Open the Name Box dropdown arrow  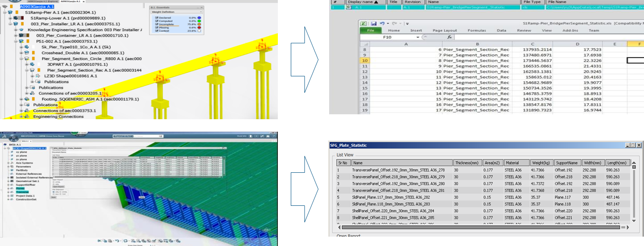pyautogui.click(x=419, y=37)
